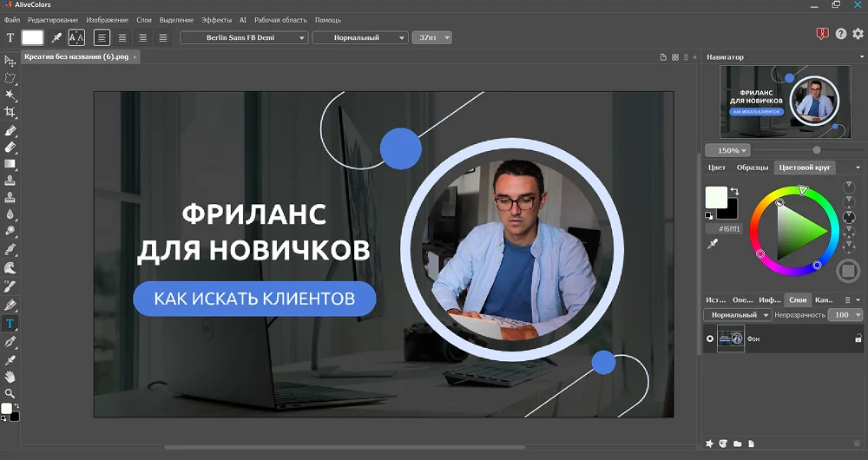Click the eyedropper icon in text options
Image resolution: width=868 pixels, height=460 pixels.
[x=56, y=37]
